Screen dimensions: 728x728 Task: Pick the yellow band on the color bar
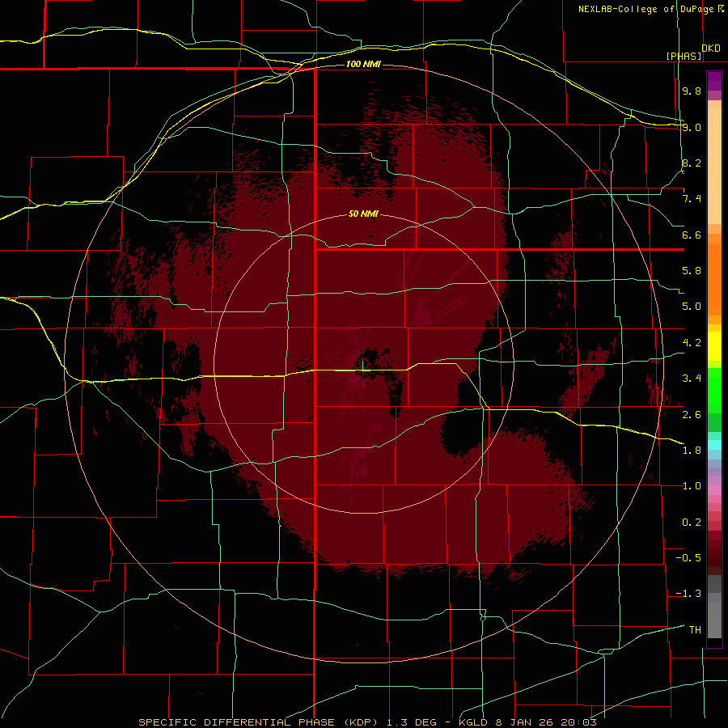(x=714, y=346)
